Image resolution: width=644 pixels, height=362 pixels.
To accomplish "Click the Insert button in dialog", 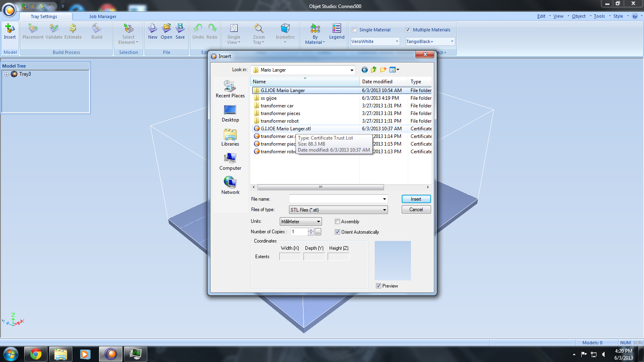I will (x=416, y=199).
